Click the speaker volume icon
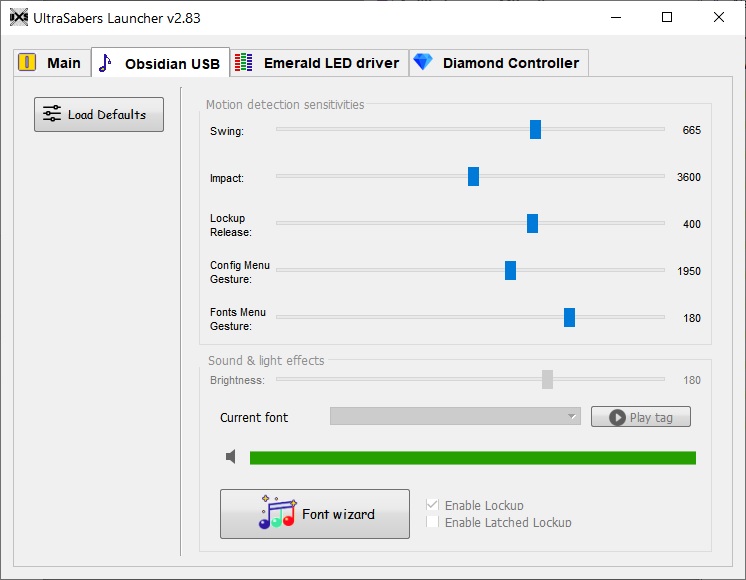The height and width of the screenshot is (580, 746). [231, 457]
